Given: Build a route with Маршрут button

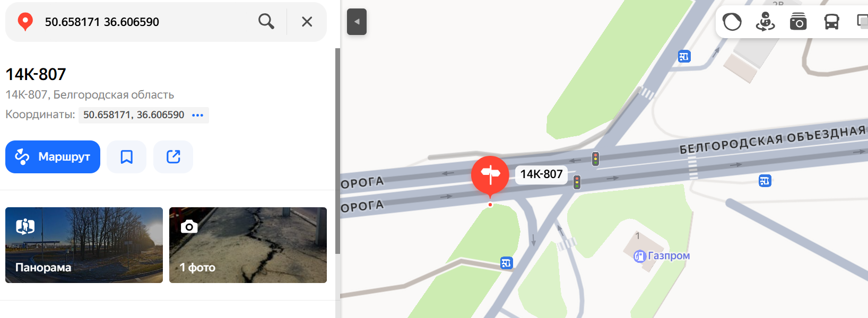Looking at the screenshot, I should click(x=53, y=157).
